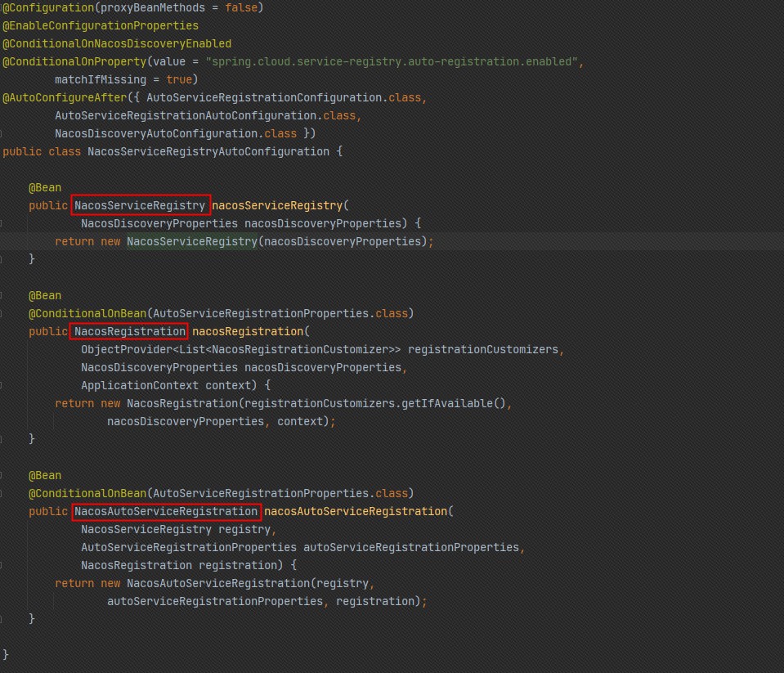
Task: Click the @AutoConfigureAfter annotation
Action: (x=65, y=97)
